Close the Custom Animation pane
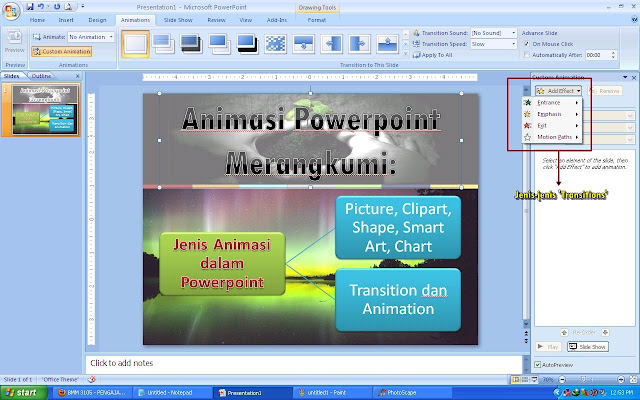The width and height of the screenshot is (640, 400). pyautogui.click(x=634, y=77)
